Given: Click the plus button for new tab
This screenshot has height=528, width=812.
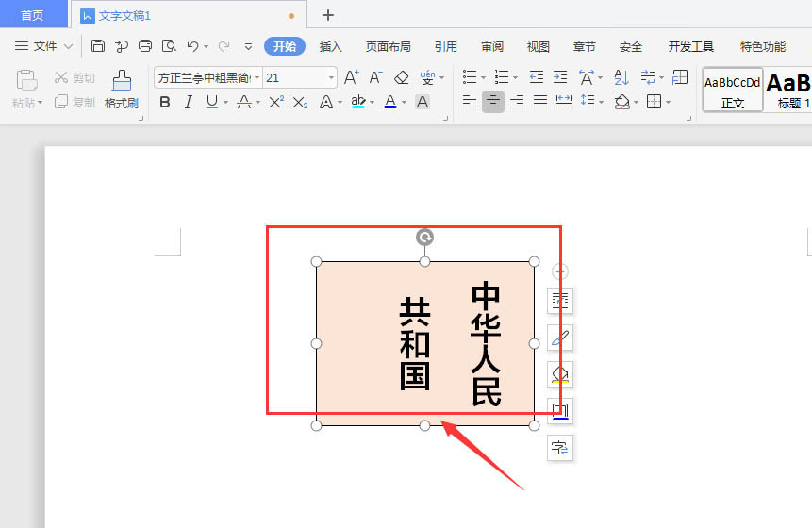Looking at the screenshot, I should (328, 15).
